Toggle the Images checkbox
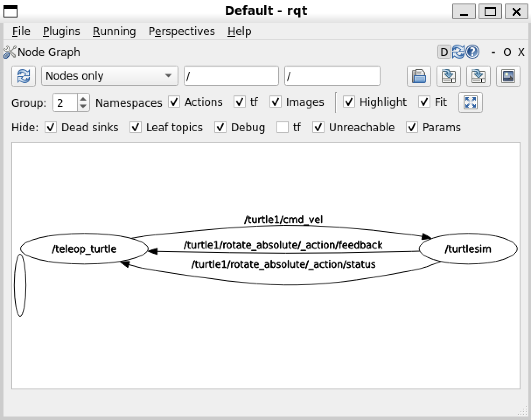This screenshot has width=531, height=420. (x=276, y=102)
